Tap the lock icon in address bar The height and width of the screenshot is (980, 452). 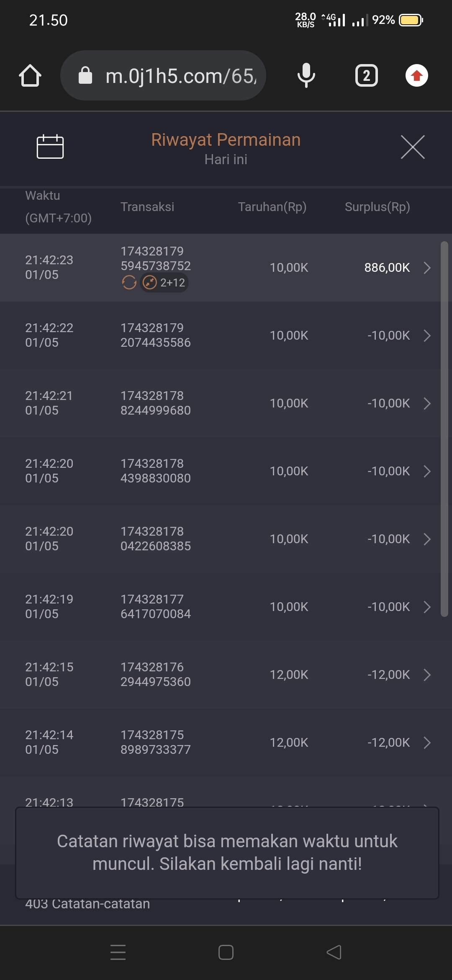pos(85,76)
